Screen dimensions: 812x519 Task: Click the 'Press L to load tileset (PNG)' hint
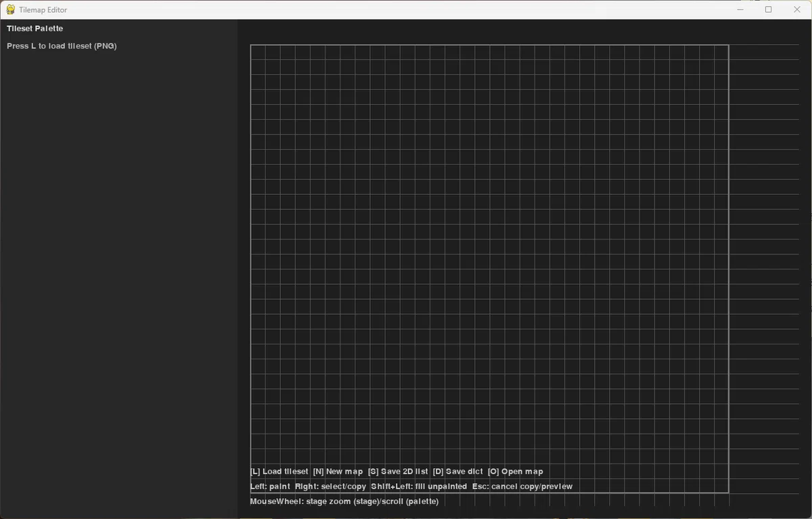[x=62, y=46]
